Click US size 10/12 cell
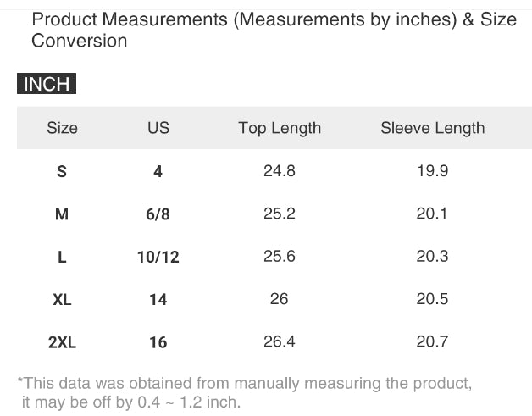This screenshot has width=532, height=416. pos(158,257)
